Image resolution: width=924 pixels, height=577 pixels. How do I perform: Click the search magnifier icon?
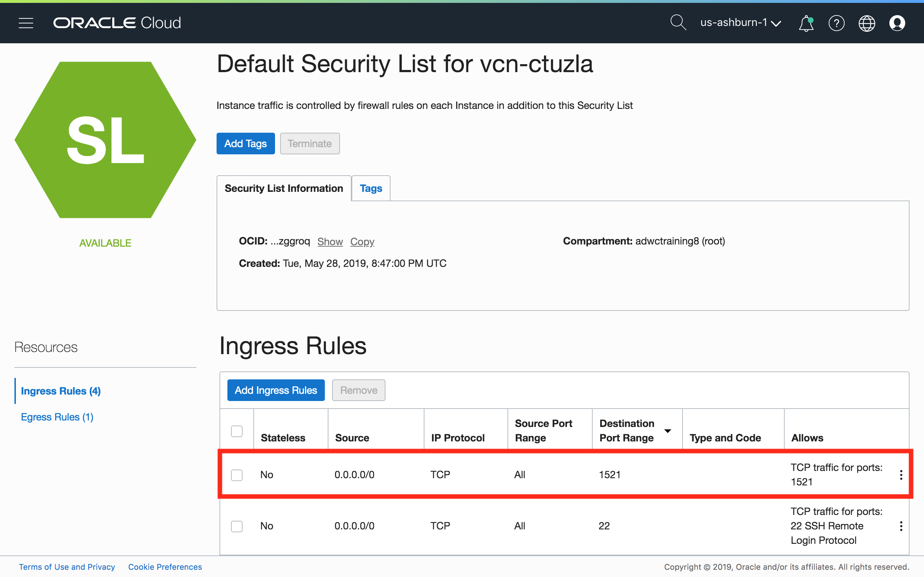[x=678, y=23]
